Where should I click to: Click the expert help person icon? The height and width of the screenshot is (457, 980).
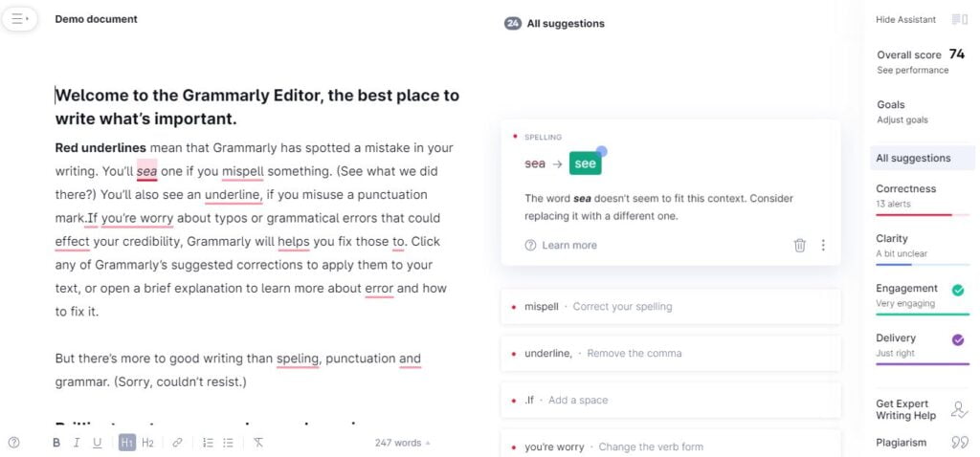point(959,409)
